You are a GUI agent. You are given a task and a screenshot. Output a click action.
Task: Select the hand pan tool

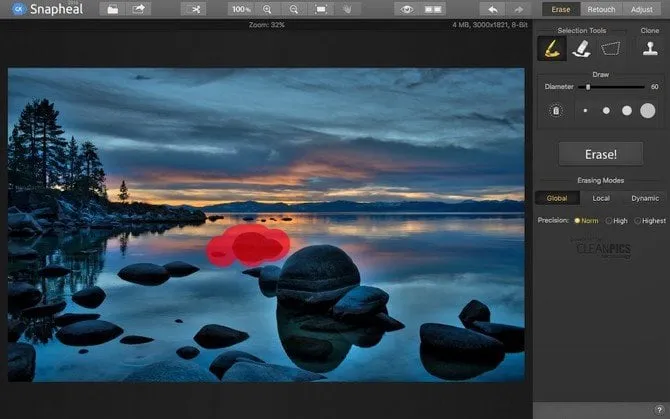(346, 9)
